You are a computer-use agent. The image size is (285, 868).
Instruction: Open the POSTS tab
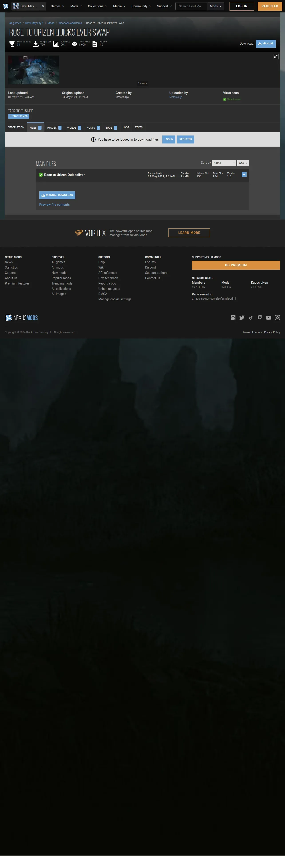click(x=93, y=127)
